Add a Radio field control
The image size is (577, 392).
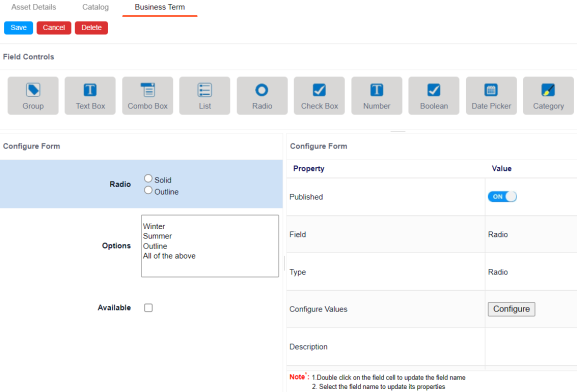(262, 96)
